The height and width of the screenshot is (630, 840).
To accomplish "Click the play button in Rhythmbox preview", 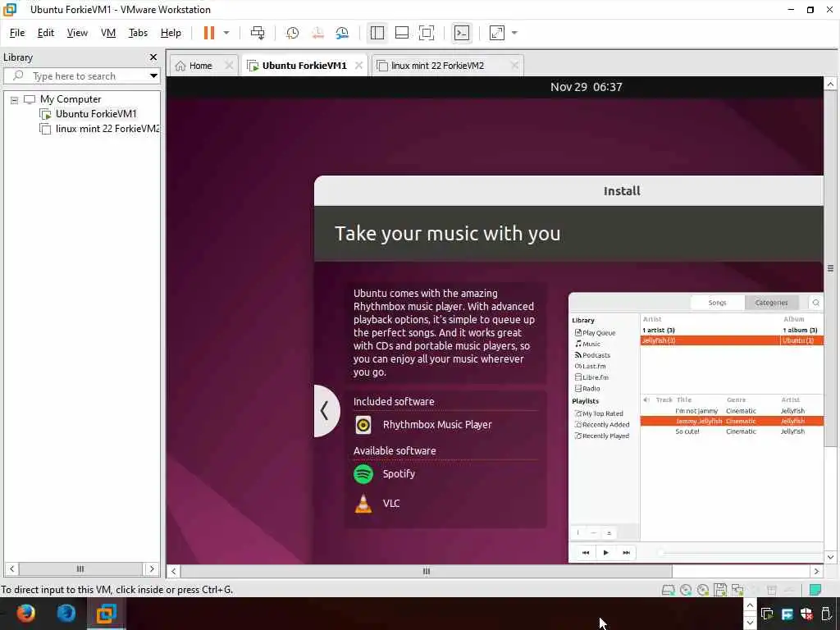I will (x=606, y=552).
